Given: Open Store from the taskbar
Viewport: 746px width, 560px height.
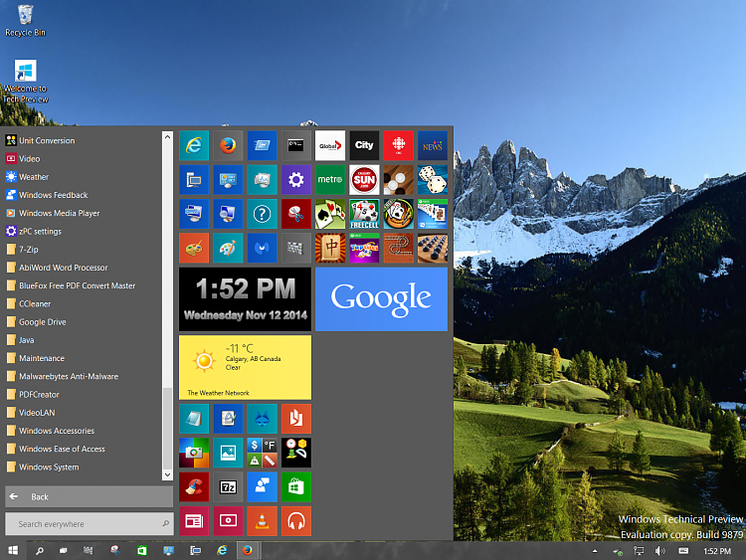Looking at the screenshot, I should tap(142, 551).
